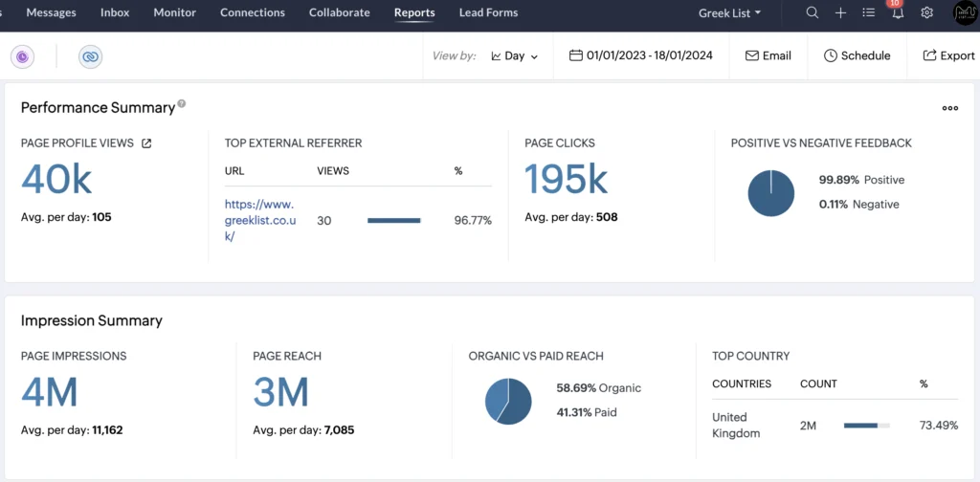Click the 40k page profile views value

pyautogui.click(x=56, y=180)
